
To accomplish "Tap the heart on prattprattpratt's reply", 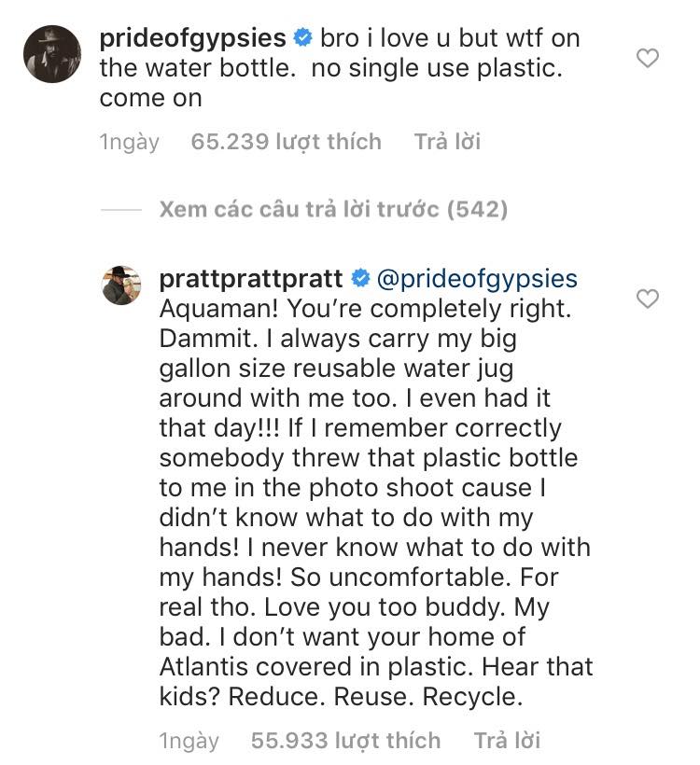I will [x=647, y=299].
